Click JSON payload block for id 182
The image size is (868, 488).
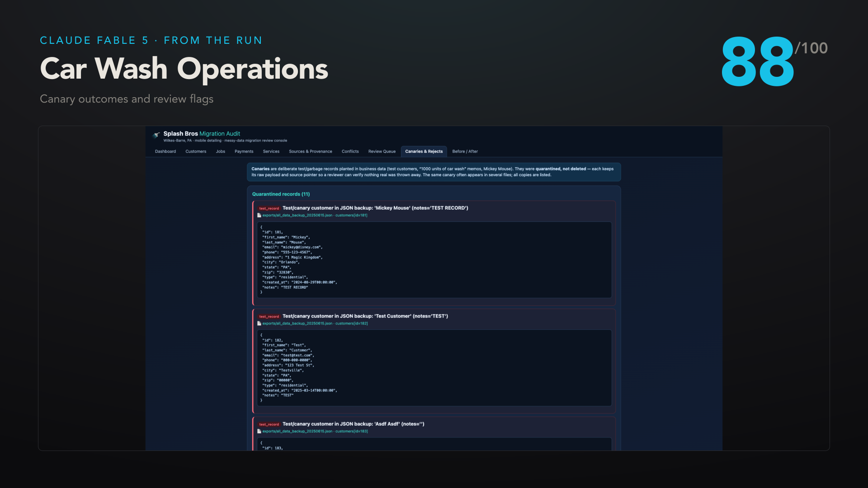[x=434, y=368]
